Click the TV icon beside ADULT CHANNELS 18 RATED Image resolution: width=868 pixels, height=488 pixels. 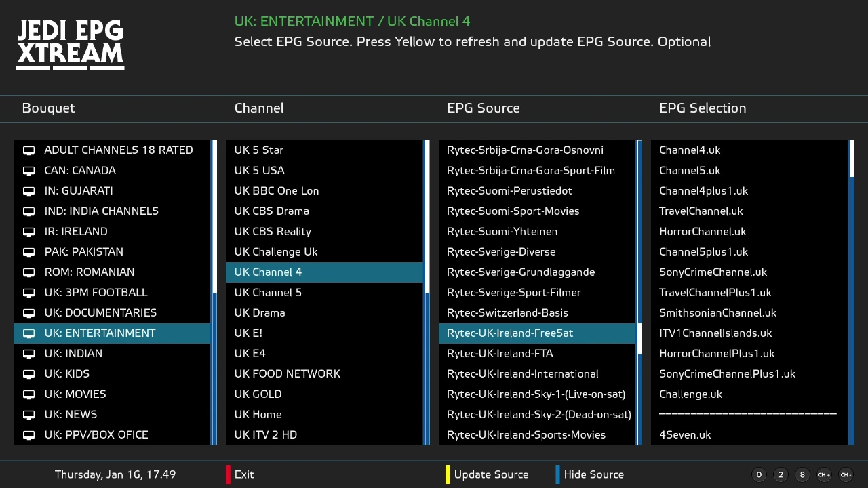coord(28,150)
